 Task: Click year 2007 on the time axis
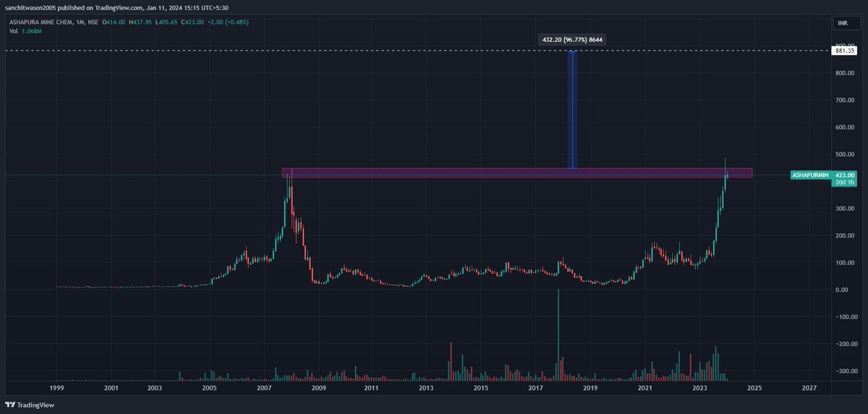263,388
